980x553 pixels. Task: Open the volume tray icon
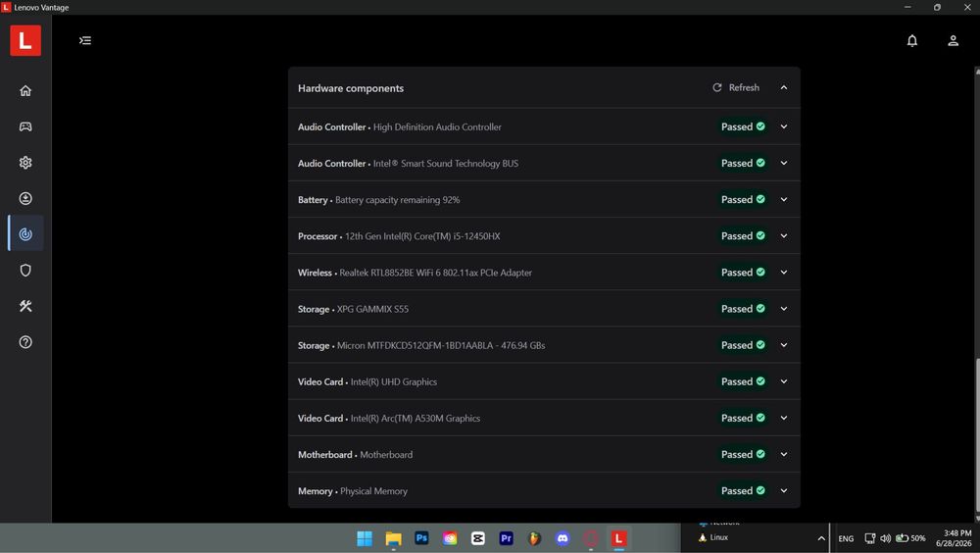[886, 538]
